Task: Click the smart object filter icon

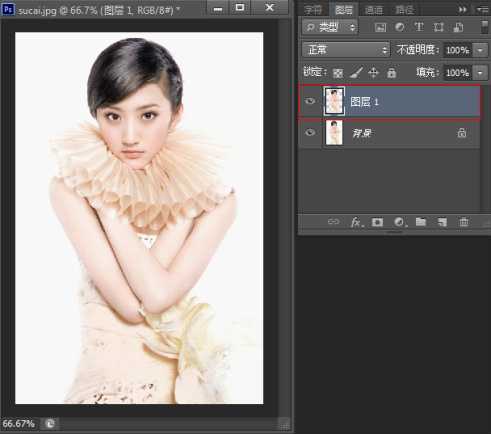Action: [x=458, y=27]
